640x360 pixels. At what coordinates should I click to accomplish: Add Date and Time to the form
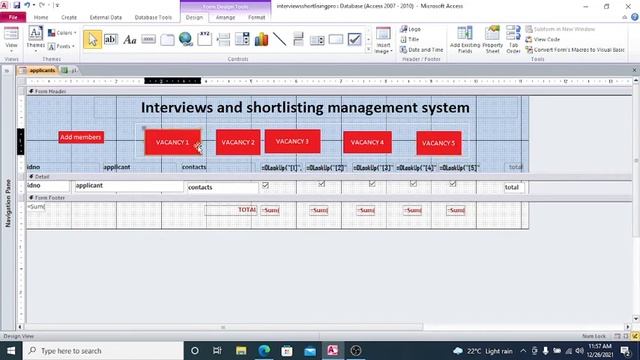[x=422, y=49]
